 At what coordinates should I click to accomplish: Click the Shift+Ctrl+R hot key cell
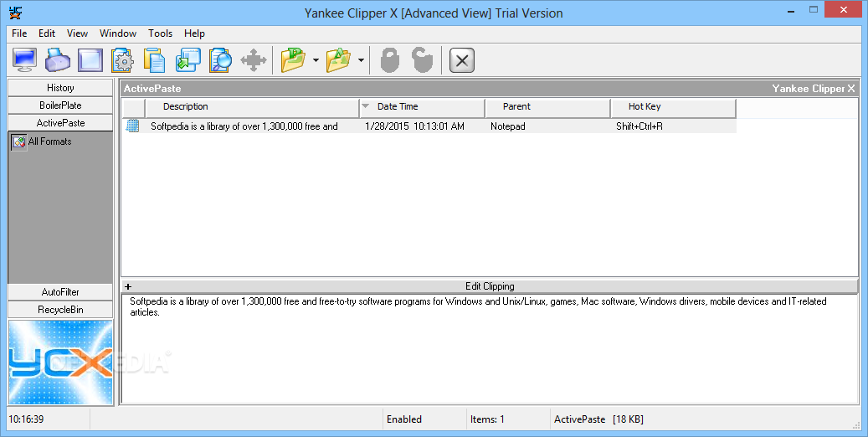[x=639, y=126]
